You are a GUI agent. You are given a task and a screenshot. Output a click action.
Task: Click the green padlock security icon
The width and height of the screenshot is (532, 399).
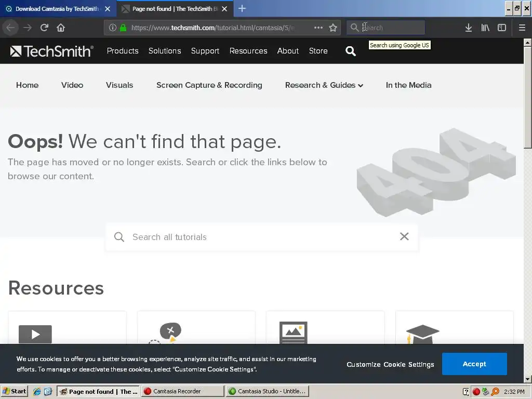click(123, 28)
